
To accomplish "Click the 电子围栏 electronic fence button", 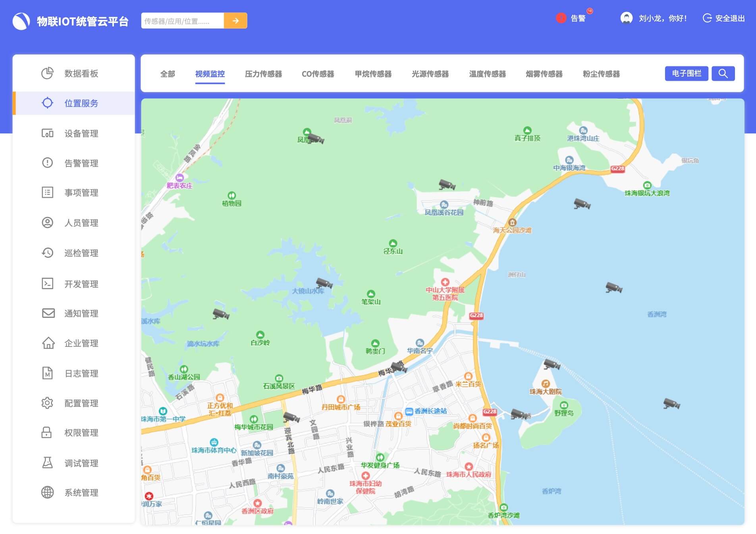I will tap(687, 73).
